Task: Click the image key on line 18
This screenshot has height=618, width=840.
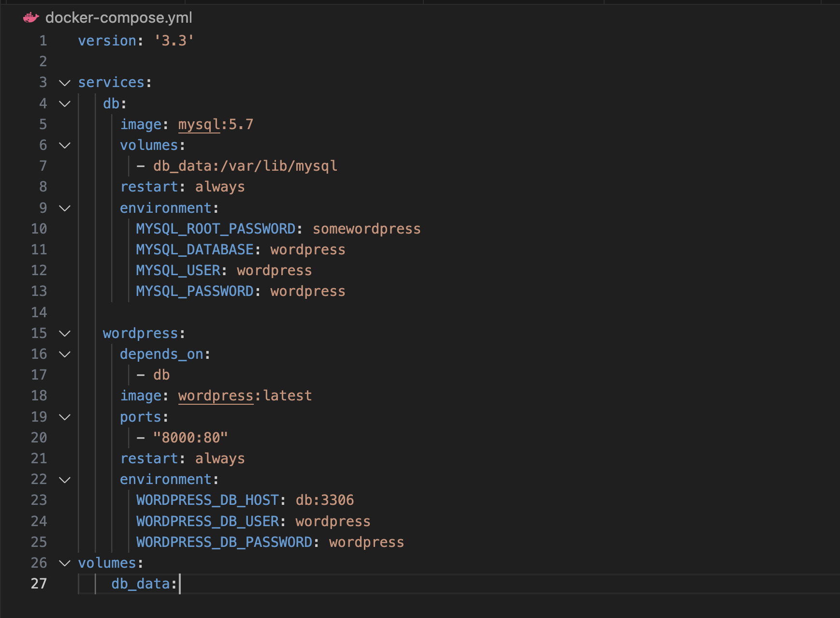Action: pyautogui.click(x=141, y=396)
